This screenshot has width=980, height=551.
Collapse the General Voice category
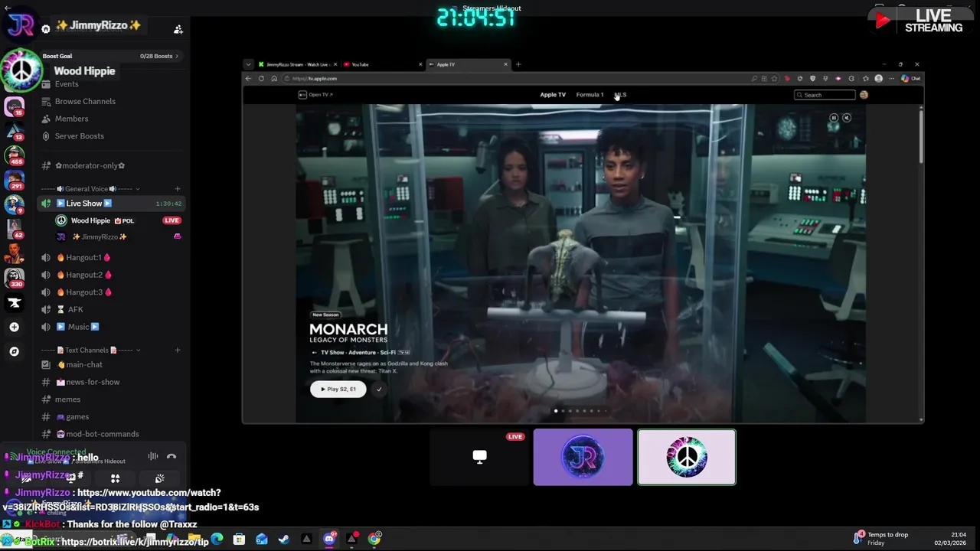[90, 189]
